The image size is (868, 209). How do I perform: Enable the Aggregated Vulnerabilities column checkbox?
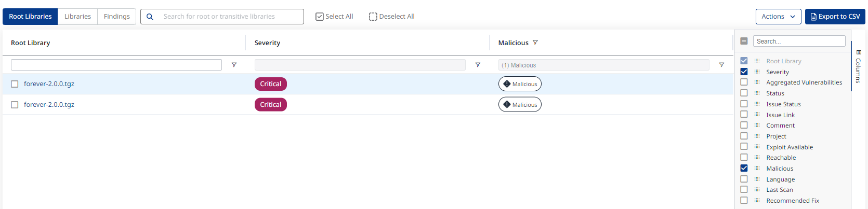[744, 82]
